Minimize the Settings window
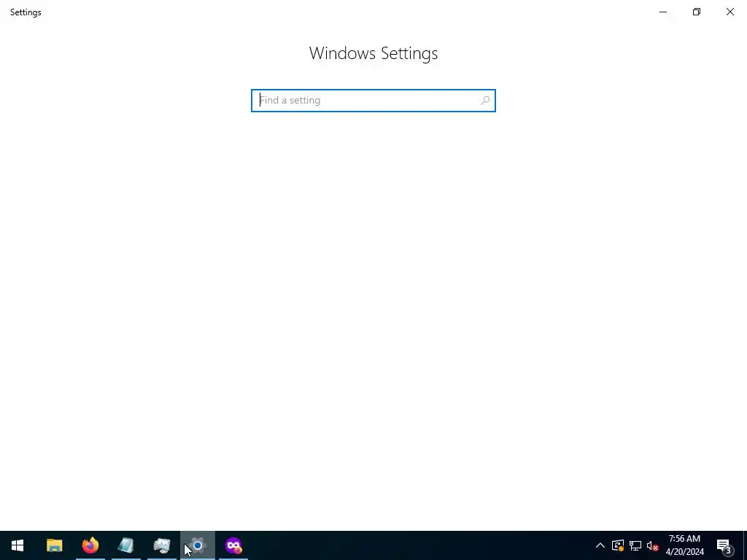Viewport: 747px width, 560px height. click(x=663, y=12)
